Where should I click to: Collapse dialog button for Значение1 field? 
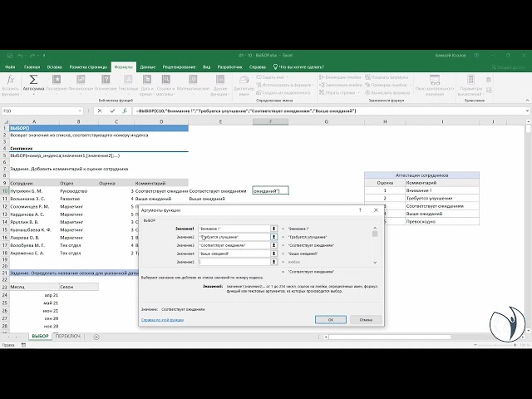click(273, 229)
